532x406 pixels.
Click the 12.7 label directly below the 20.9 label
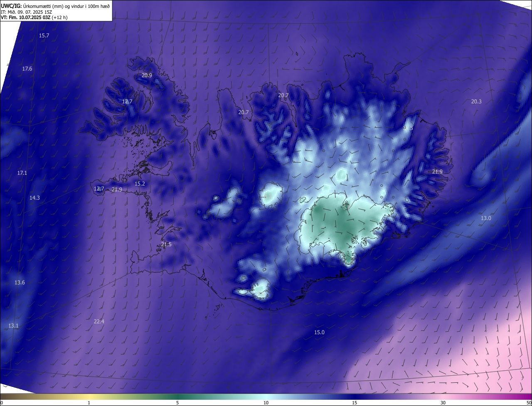[x=127, y=101]
